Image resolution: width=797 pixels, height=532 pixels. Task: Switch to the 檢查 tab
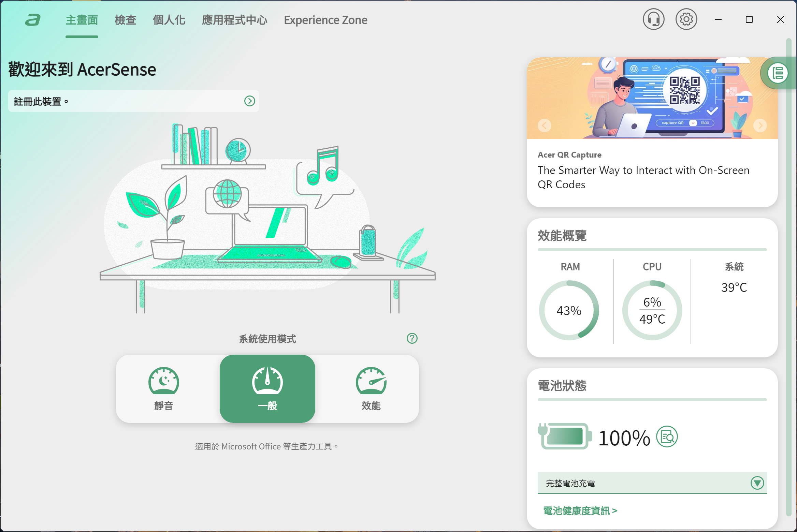125,20
